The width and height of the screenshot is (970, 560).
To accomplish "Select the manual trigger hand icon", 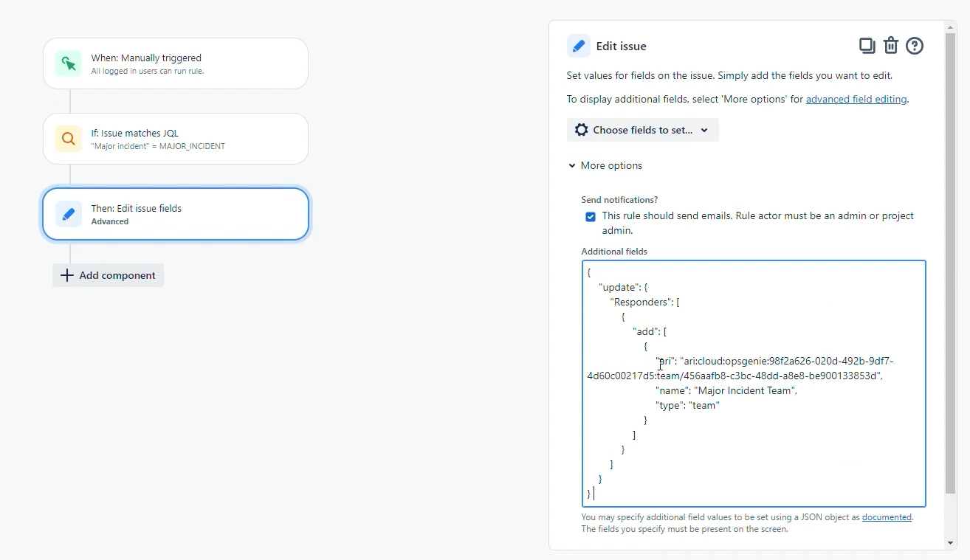I will 68,63.
